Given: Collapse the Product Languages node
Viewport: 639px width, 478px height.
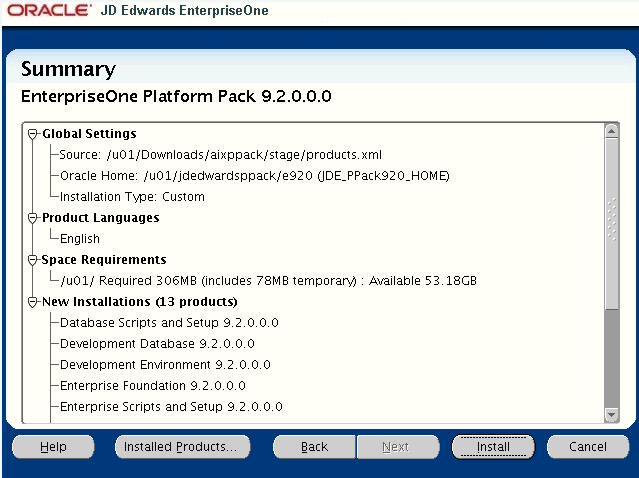Looking at the screenshot, I should tap(33, 217).
